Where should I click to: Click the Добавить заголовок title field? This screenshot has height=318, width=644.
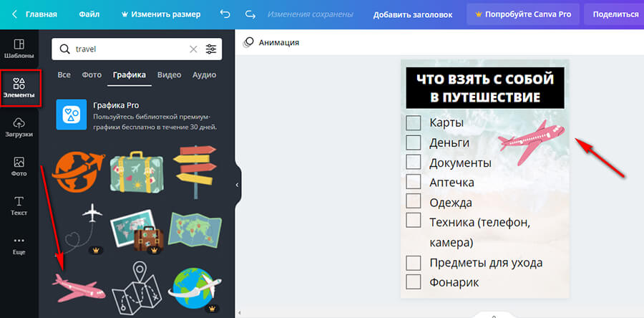pos(413,15)
